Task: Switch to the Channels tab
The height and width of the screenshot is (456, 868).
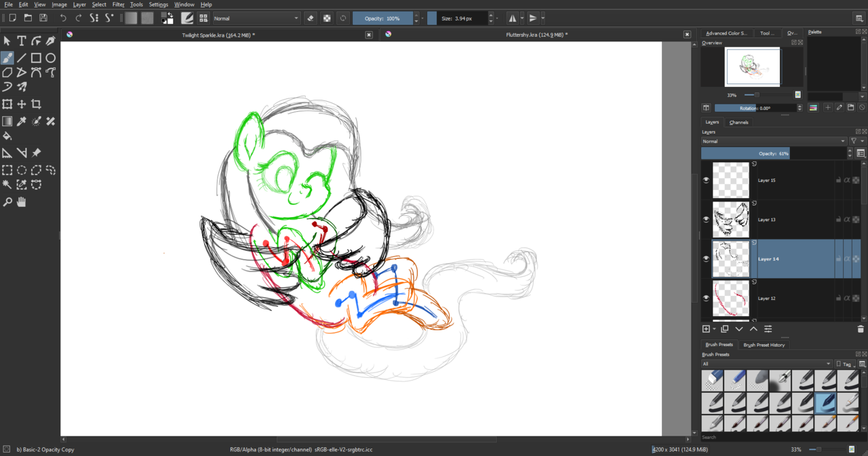Action: [738, 122]
